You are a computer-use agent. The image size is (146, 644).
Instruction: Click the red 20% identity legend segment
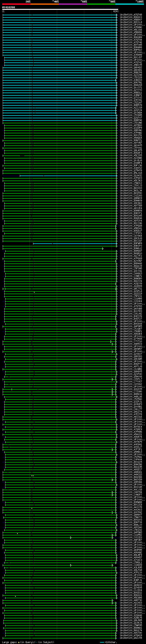pos(16,4)
